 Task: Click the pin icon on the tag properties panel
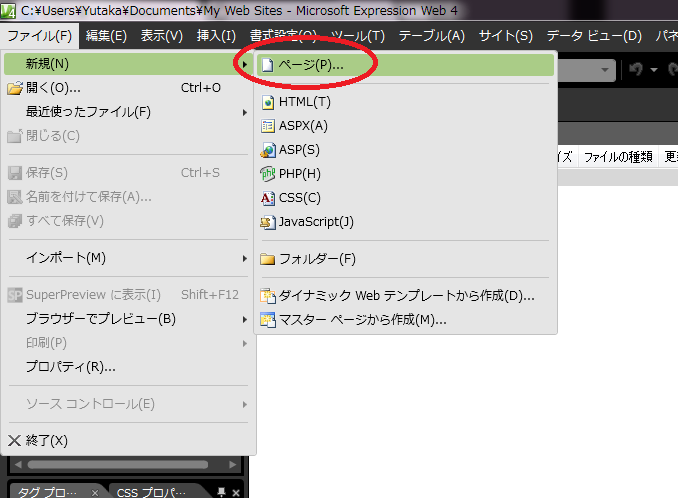pyautogui.click(x=221, y=492)
